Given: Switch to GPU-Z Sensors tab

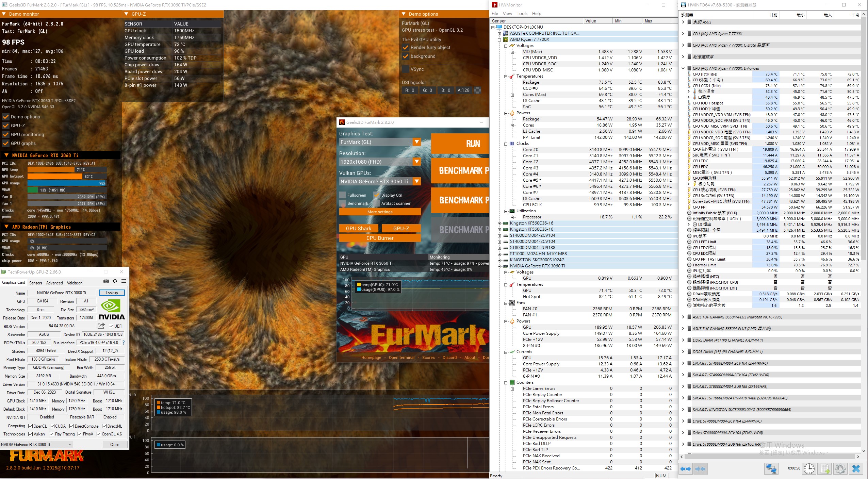Looking at the screenshot, I should point(35,283).
